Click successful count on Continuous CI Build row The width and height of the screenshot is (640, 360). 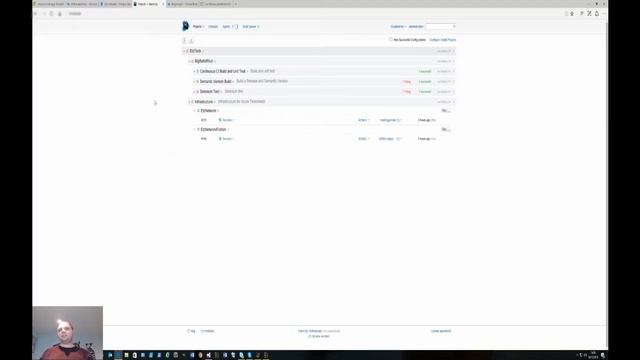point(425,71)
